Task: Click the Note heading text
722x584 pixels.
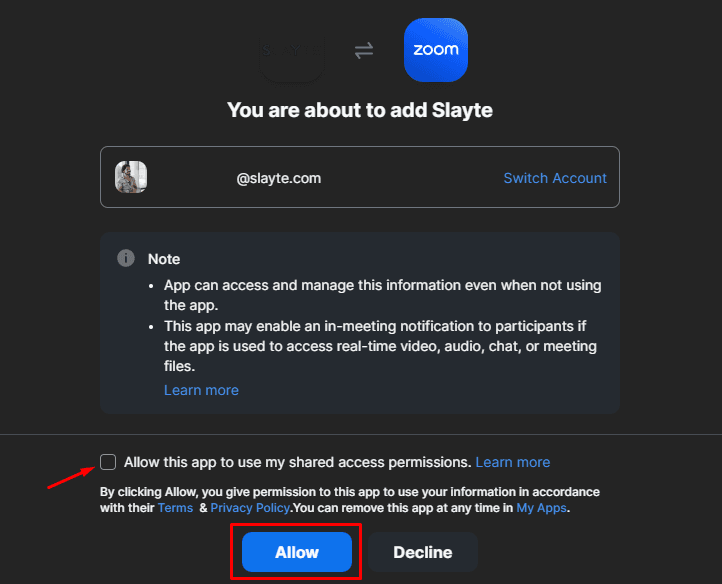Action: 164,259
